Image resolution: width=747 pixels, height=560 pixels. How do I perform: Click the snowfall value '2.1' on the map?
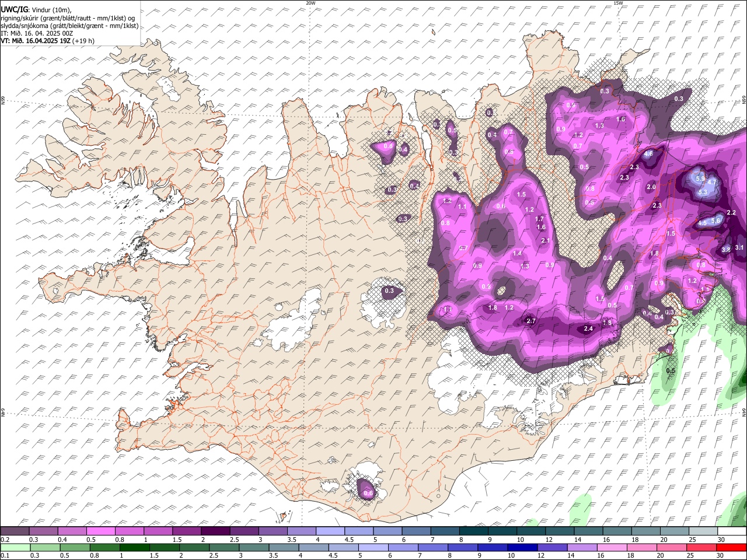click(x=546, y=241)
